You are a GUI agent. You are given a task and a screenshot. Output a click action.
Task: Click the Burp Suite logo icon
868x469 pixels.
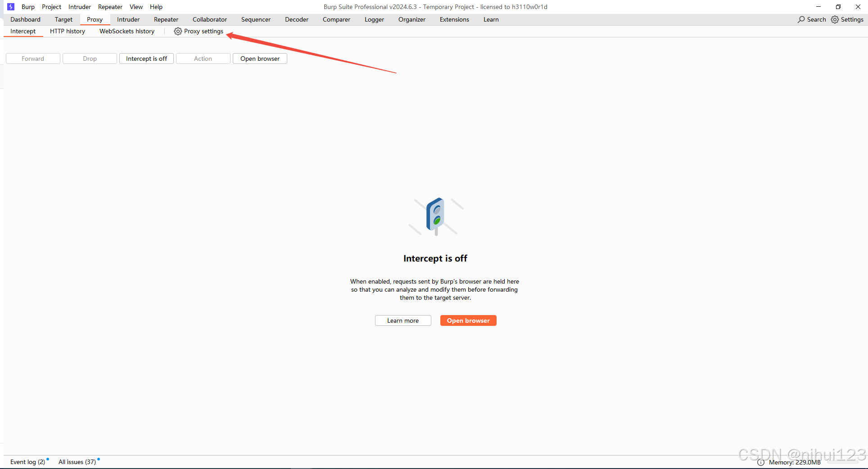[x=11, y=7]
